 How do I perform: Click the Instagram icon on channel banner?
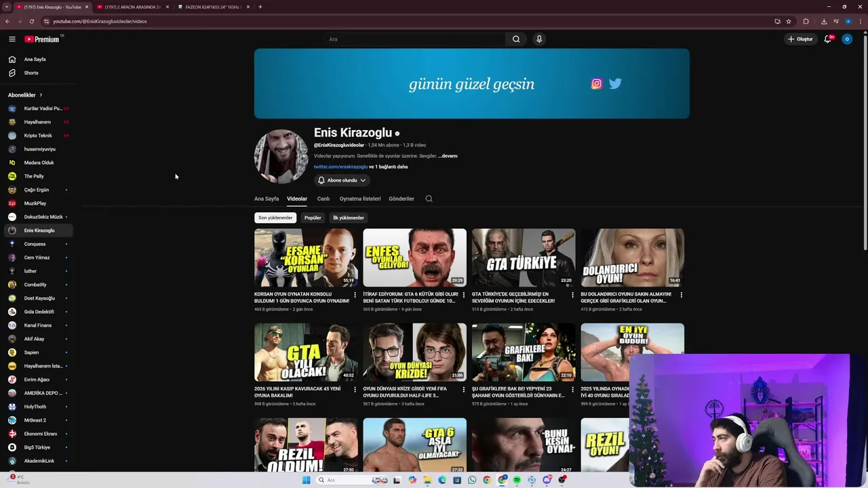[x=597, y=84]
